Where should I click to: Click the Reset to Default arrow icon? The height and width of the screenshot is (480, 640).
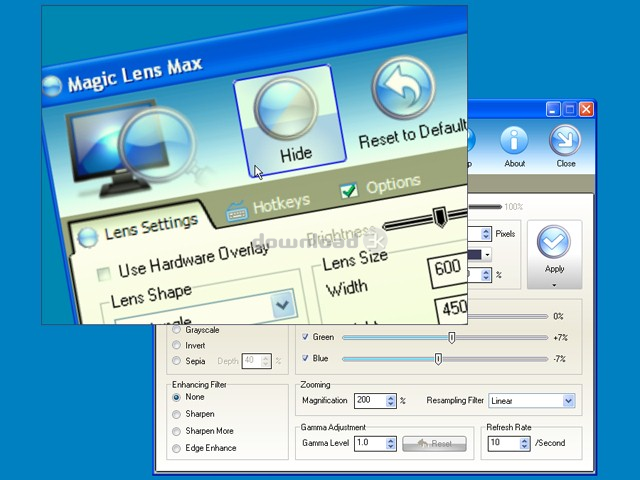point(404,88)
